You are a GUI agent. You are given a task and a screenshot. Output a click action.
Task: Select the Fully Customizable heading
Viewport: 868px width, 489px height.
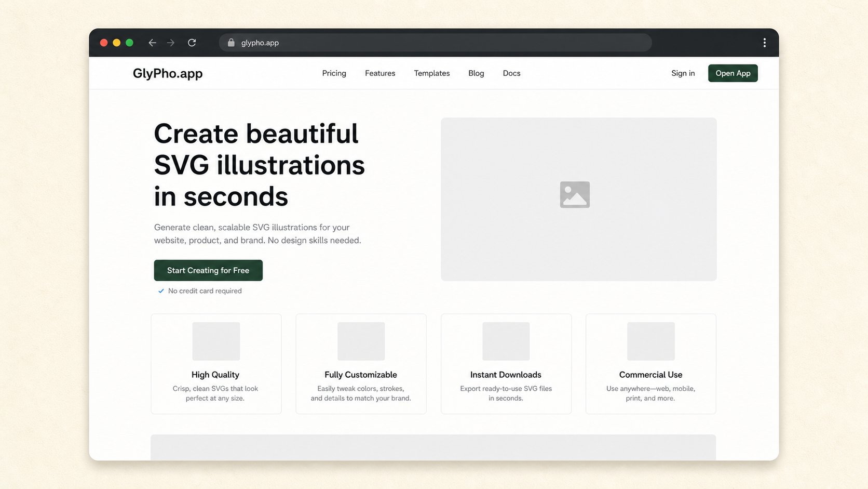tap(361, 375)
